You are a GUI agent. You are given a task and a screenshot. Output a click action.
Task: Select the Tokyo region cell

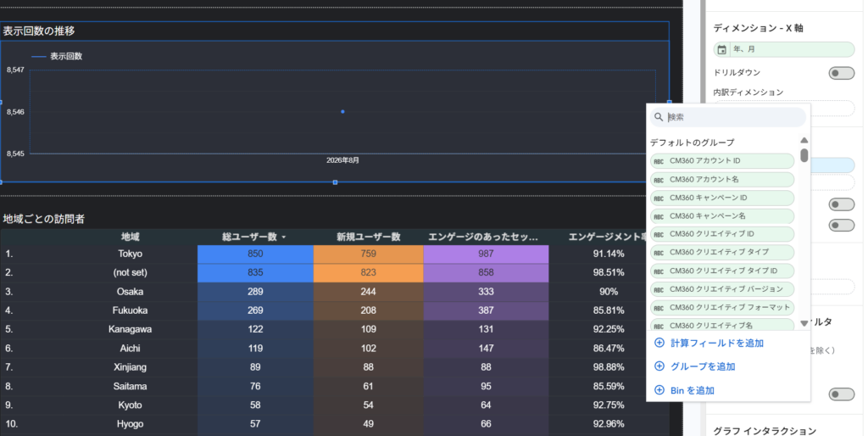[130, 254]
